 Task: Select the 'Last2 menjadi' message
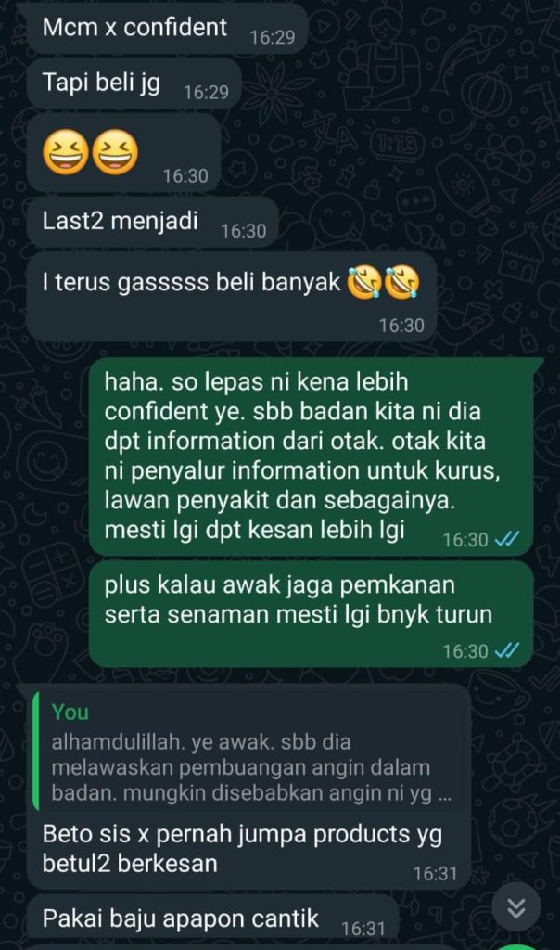pos(153,223)
